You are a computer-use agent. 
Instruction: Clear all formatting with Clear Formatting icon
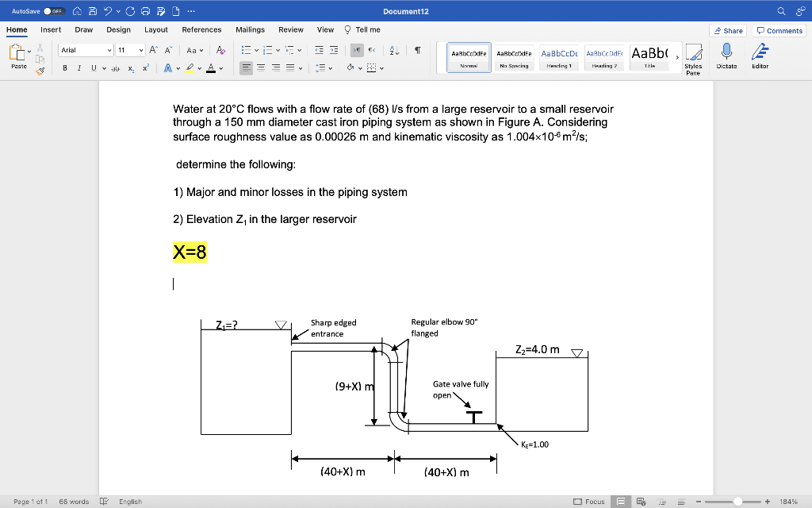pyautogui.click(x=220, y=50)
